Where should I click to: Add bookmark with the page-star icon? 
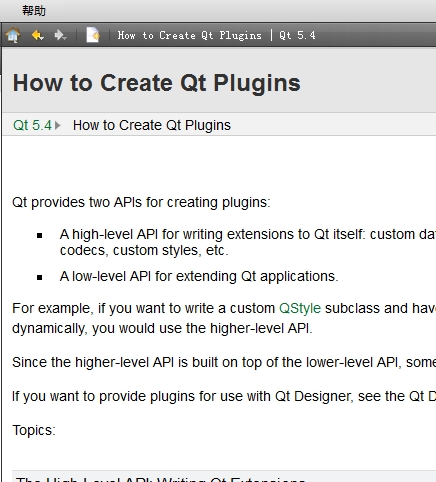(93, 35)
